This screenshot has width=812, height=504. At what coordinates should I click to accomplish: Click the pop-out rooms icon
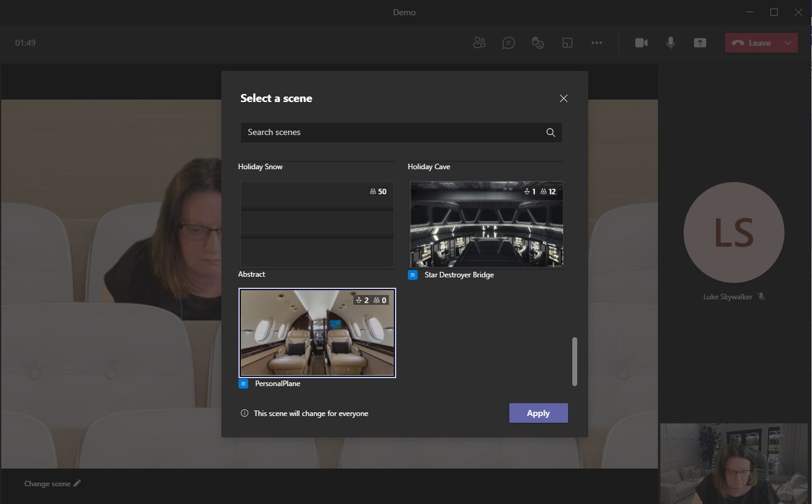pos(568,43)
